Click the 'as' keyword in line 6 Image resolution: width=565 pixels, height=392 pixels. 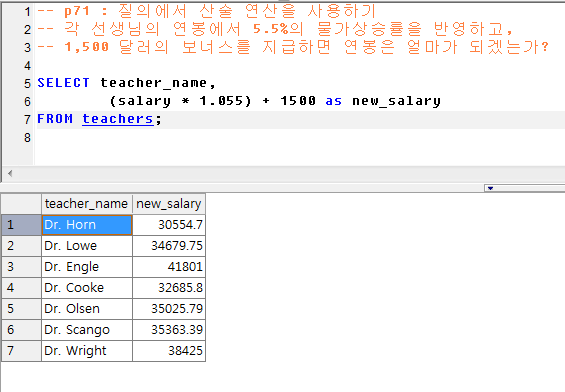pyautogui.click(x=334, y=101)
